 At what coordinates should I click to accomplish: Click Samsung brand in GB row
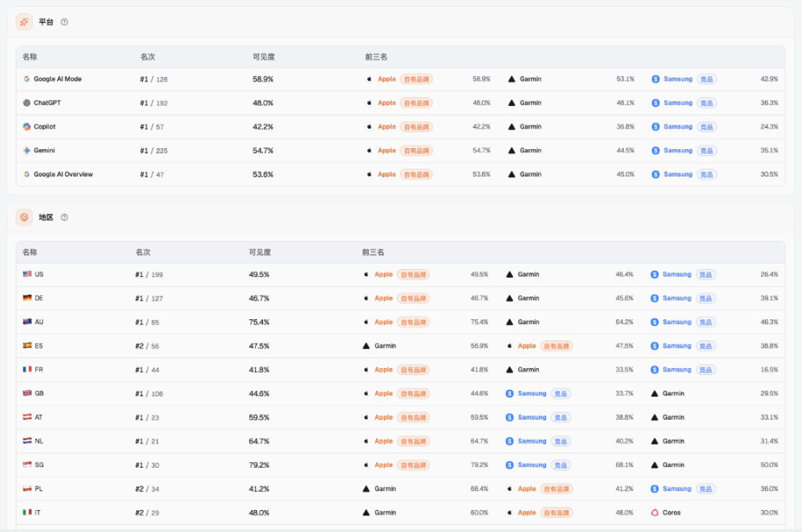click(x=532, y=393)
